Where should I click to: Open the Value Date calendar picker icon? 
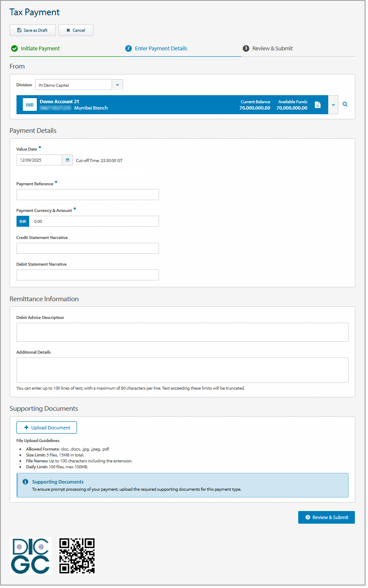[x=67, y=160]
